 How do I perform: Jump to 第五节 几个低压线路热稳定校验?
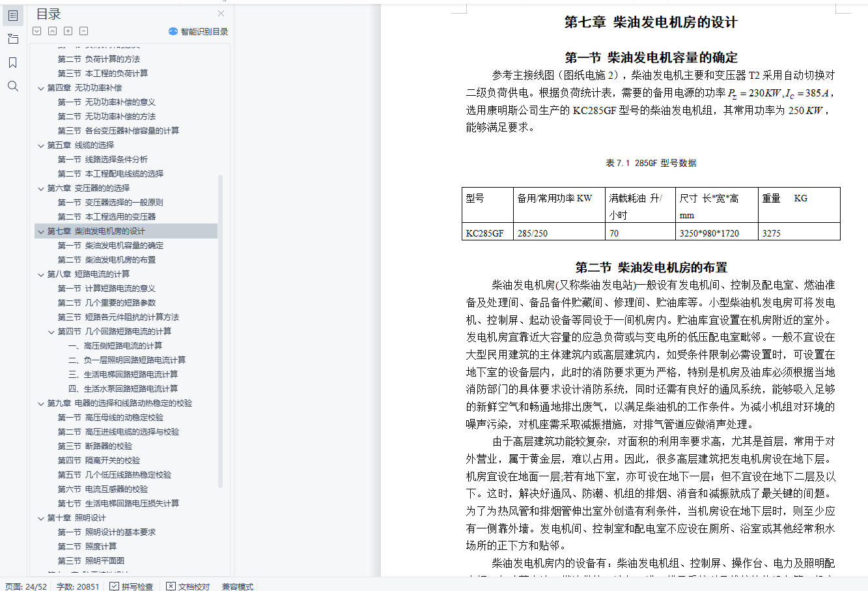115,475
